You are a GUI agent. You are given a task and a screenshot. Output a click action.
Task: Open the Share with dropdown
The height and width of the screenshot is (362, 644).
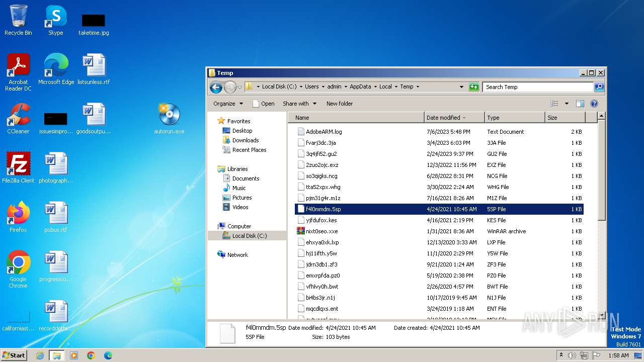coord(300,104)
